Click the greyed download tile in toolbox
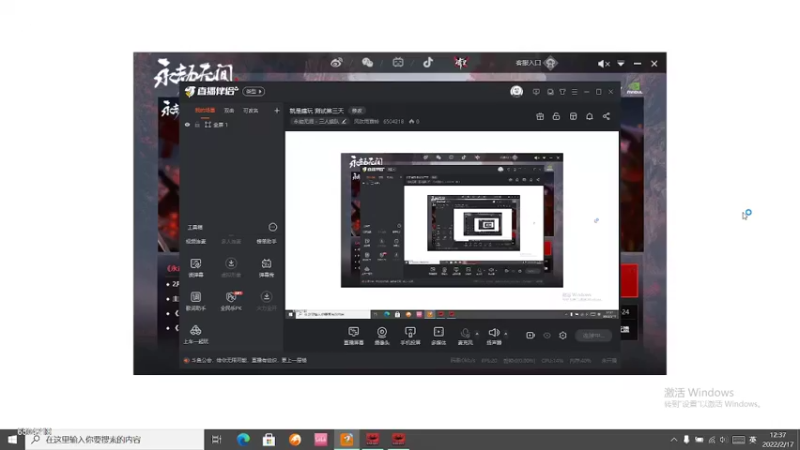Image resolution: width=800 pixels, height=450 pixels. point(231,267)
